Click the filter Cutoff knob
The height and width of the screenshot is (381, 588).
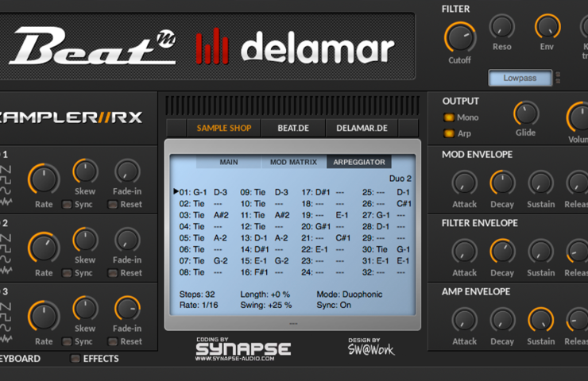click(460, 38)
